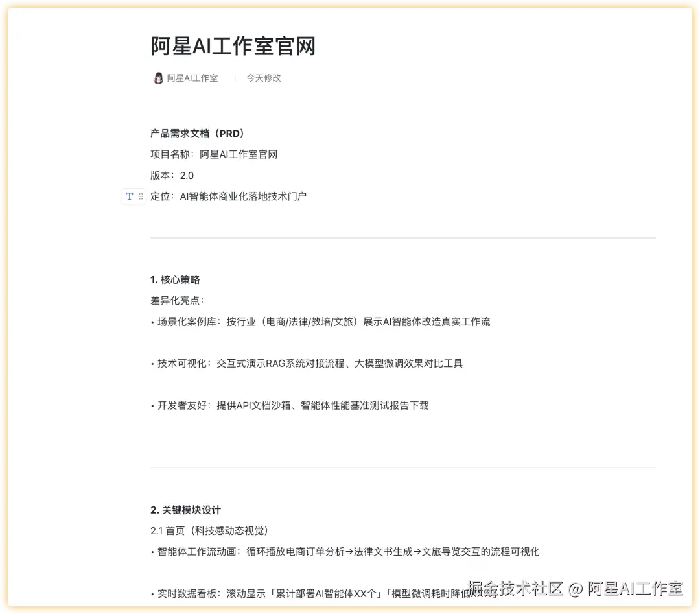Image resolution: width=700 pixels, height=614 pixels.
Task: Click the bullet before 技术可视化
Action: click(152, 364)
